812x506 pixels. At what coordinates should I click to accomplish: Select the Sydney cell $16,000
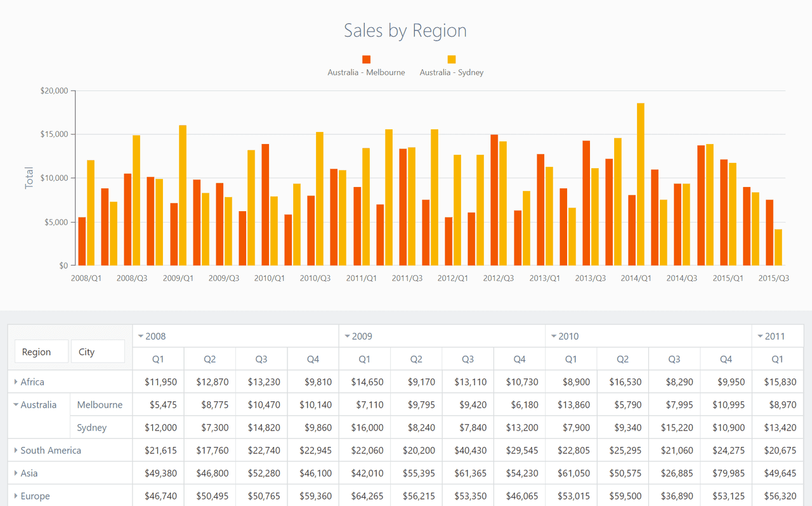(365, 427)
